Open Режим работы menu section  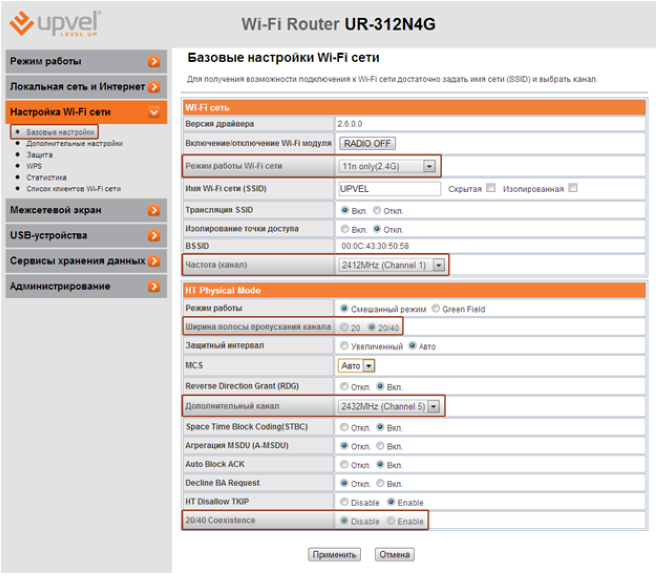[86, 61]
